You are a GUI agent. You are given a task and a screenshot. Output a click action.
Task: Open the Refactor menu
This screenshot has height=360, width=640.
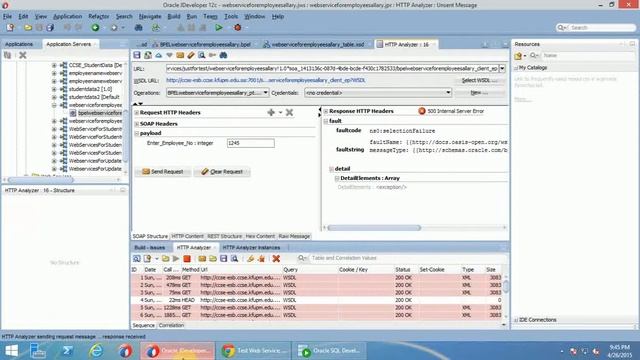(98, 16)
